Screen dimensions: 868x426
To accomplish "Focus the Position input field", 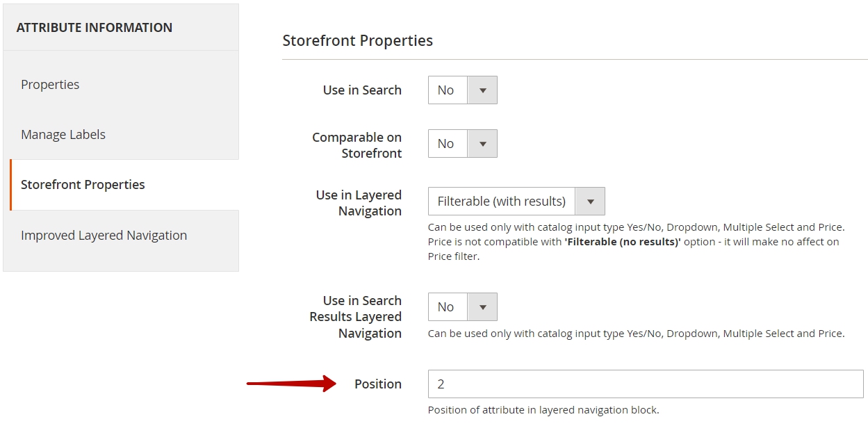I will coord(646,384).
